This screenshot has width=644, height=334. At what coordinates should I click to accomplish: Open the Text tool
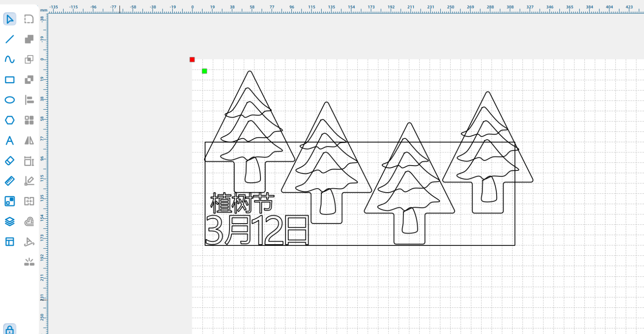(x=10, y=141)
